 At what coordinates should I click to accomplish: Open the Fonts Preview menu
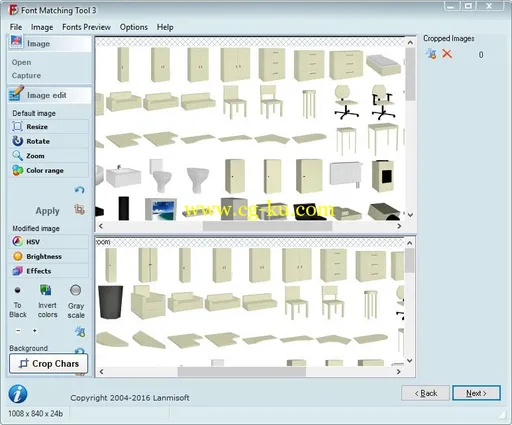click(86, 27)
